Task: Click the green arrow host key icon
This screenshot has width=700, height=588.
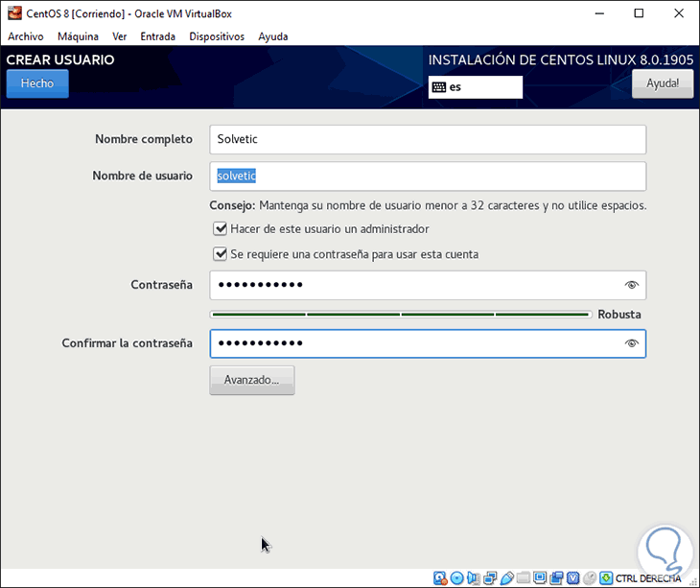Action: pos(606,578)
